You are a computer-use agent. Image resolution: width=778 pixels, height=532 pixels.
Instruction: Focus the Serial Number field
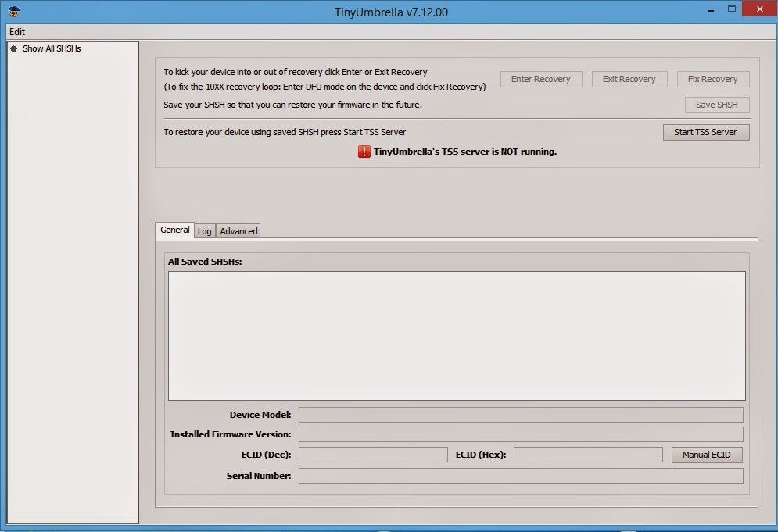pos(521,476)
